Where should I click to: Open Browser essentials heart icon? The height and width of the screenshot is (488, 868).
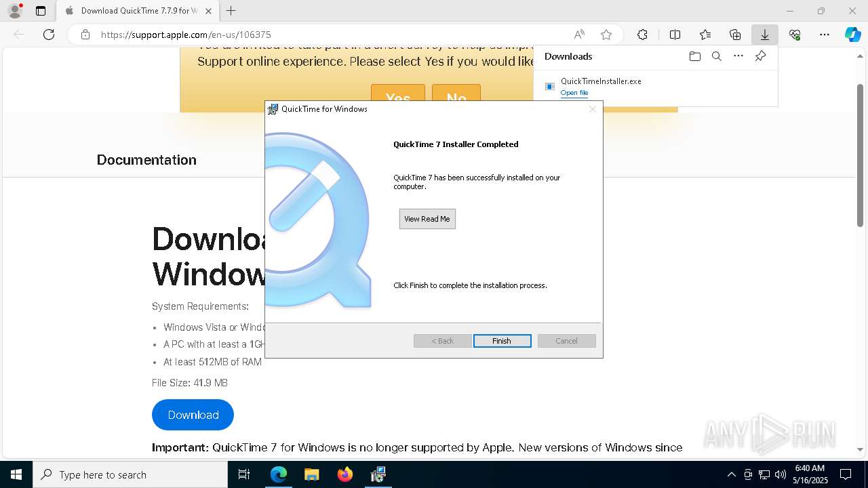[795, 35]
